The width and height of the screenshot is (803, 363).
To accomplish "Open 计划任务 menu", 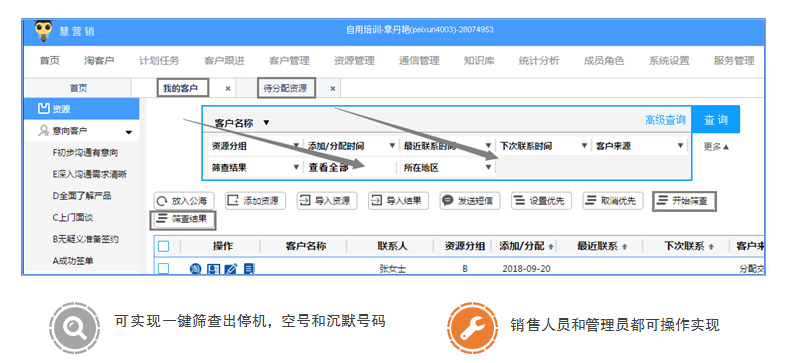I will click(159, 60).
